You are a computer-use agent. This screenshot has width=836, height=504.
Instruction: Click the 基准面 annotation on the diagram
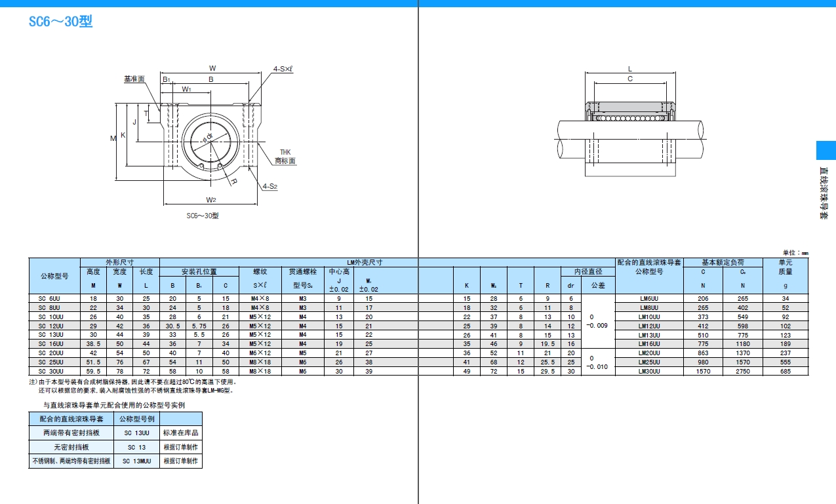click(134, 79)
